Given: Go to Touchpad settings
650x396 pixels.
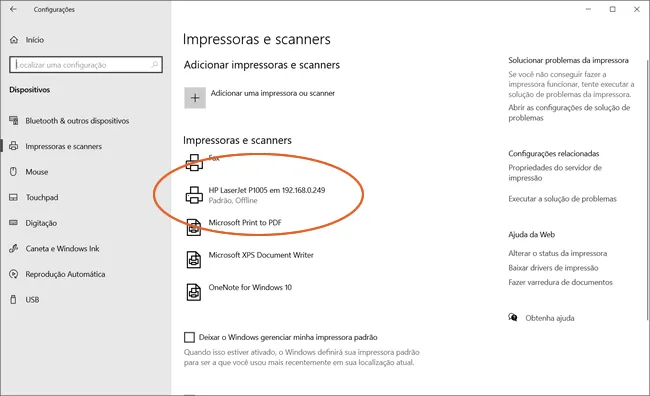Looking at the screenshot, I should tap(42, 197).
